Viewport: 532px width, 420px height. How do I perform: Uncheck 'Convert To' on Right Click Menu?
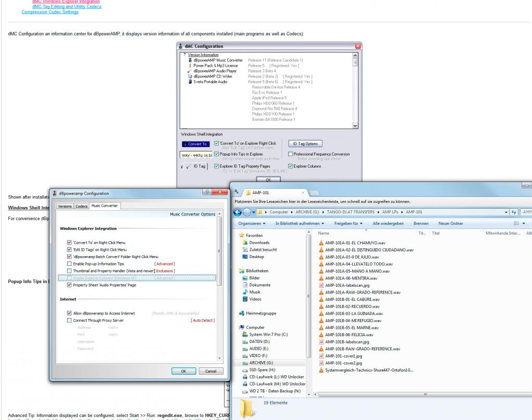[x=69, y=243]
